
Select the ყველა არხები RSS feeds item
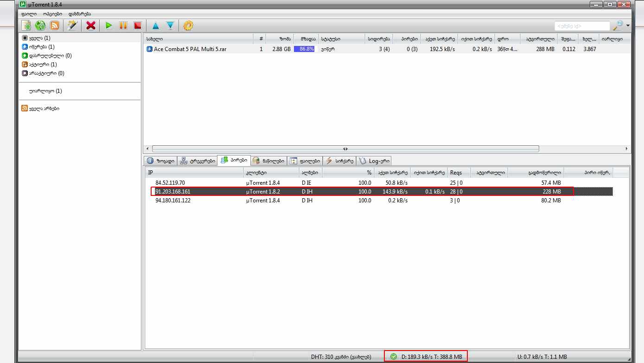(x=40, y=109)
